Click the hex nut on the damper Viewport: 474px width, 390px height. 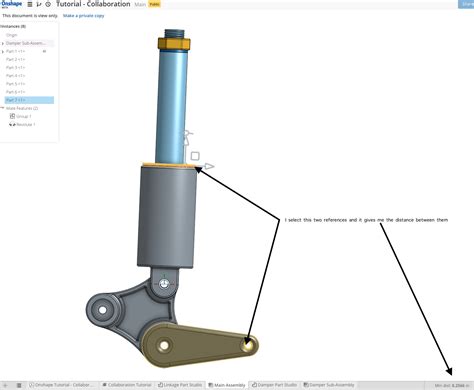coord(174,44)
